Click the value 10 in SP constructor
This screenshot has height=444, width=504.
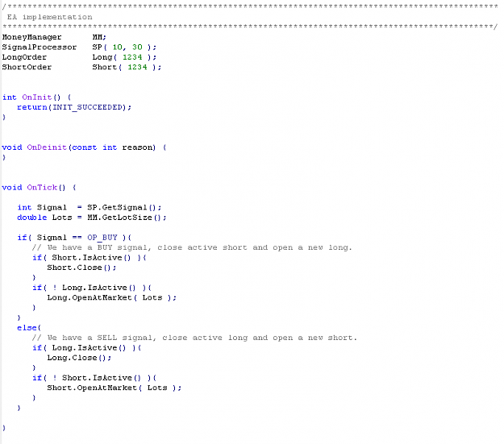coord(117,48)
